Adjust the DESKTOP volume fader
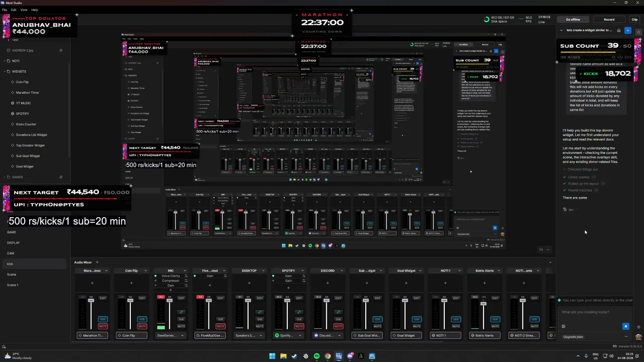Screen dimensions: 644x362 click(x=248, y=301)
